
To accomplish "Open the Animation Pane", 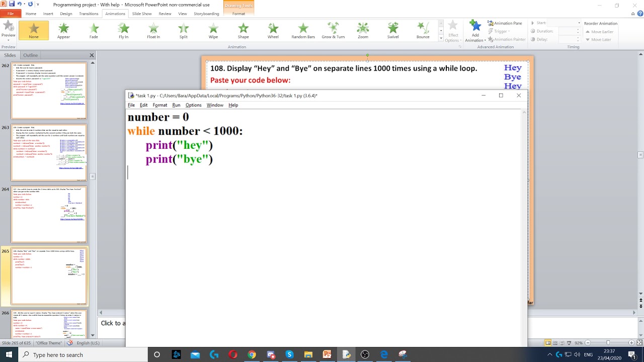I will coord(505,23).
